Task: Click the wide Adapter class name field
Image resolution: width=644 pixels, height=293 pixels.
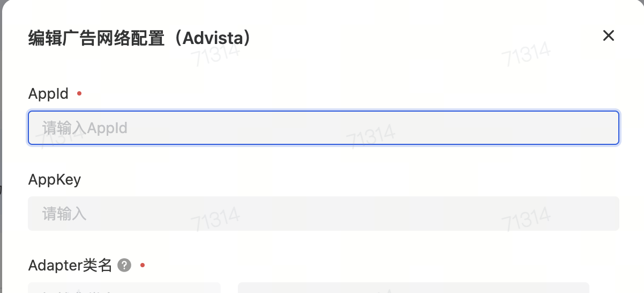Action: click(413, 288)
